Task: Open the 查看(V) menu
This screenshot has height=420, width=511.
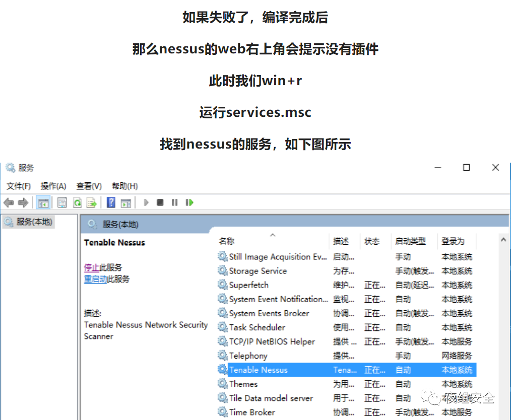Action: click(89, 186)
